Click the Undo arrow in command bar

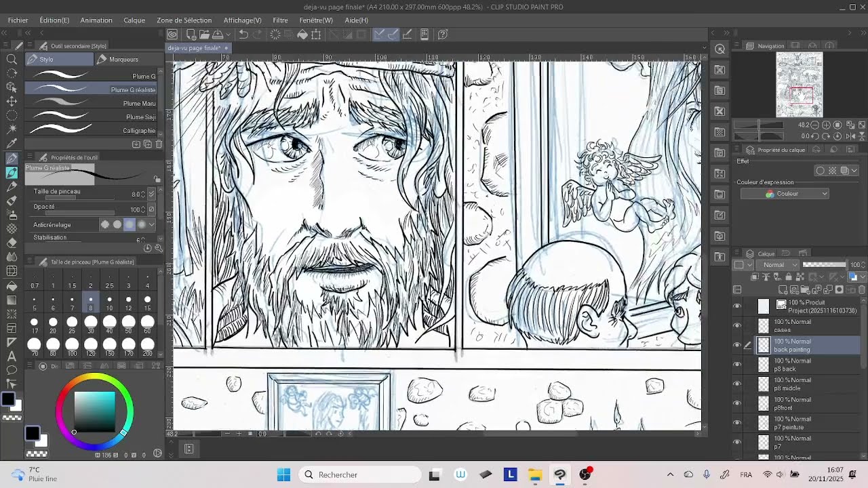pos(243,35)
